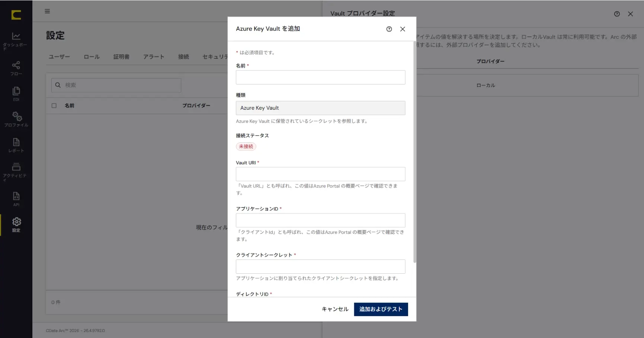The image size is (644, 338).
Task: Click the ディレクトリID label
Action: click(x=252, y=294)
